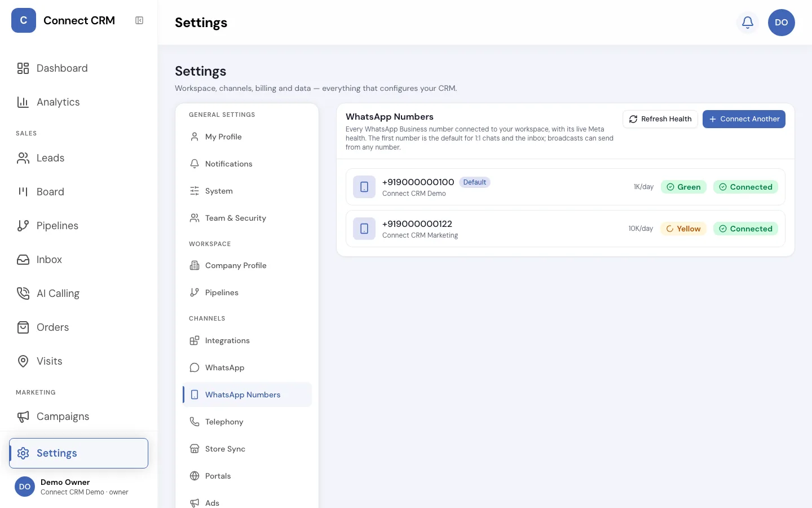
Task: Click the Visits map pin icon
Action: coord(23,361)
